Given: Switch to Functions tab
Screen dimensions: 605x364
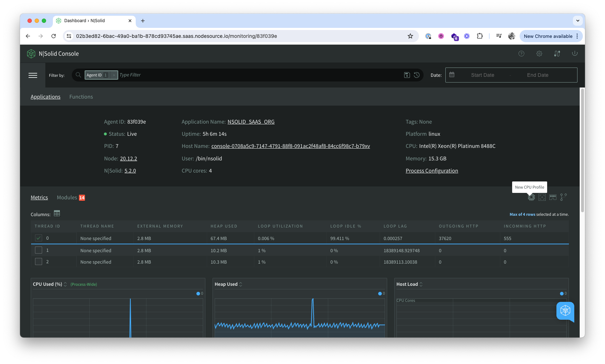Looking at the screenshot, I should (81, 97).
